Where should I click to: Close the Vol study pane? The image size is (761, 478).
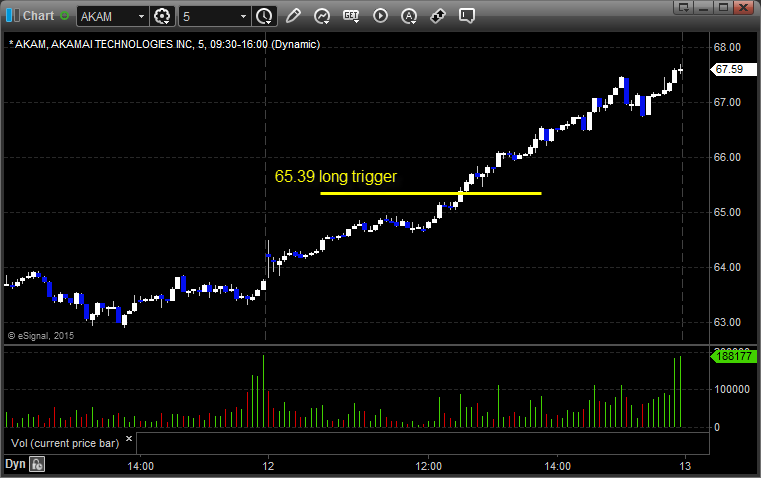[129, 439]
